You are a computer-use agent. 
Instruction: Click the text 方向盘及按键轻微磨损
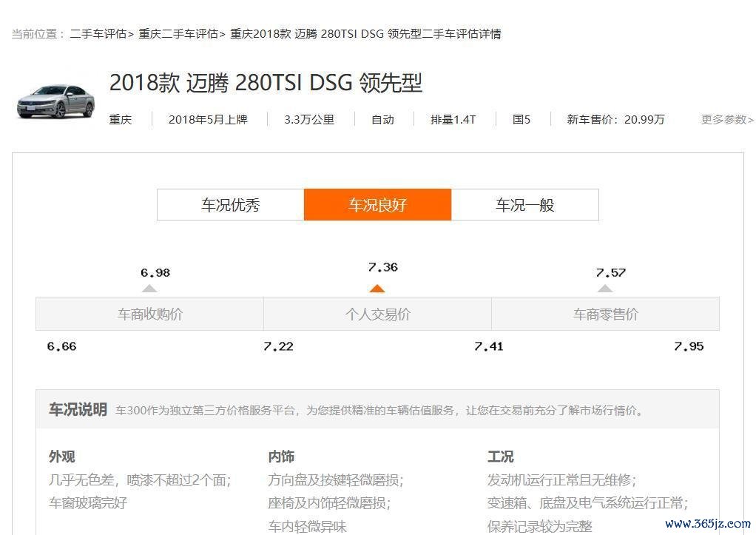tap(336, 480)
